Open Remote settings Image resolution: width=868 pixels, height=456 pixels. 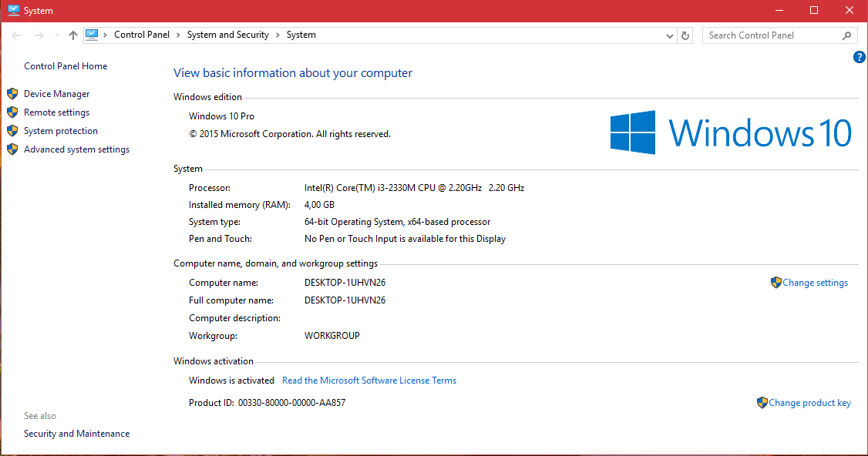click(x=56, y=112)
